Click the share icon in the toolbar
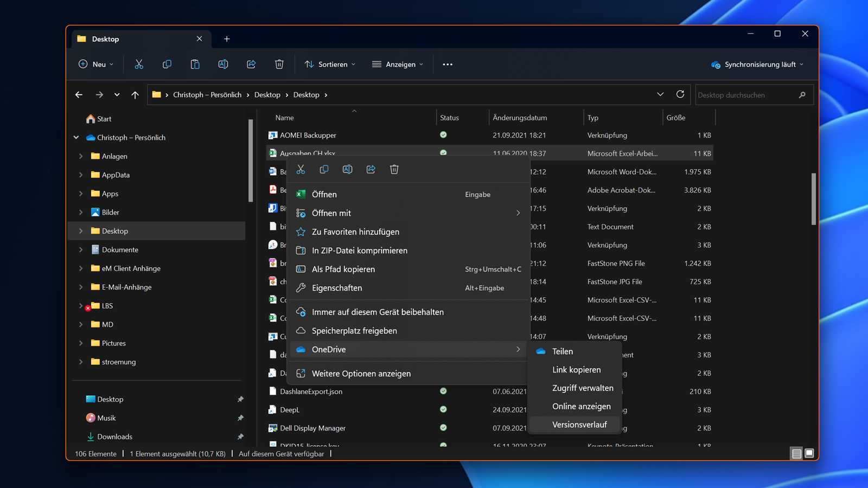This screenshot has height=488, width=868. pos(251,65)
